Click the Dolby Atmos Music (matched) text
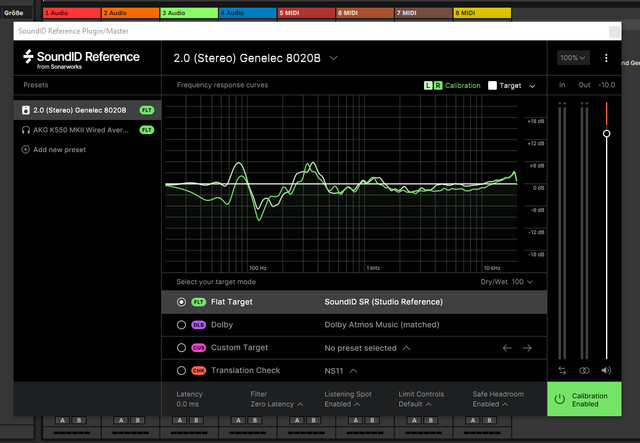 coord(382,325)
